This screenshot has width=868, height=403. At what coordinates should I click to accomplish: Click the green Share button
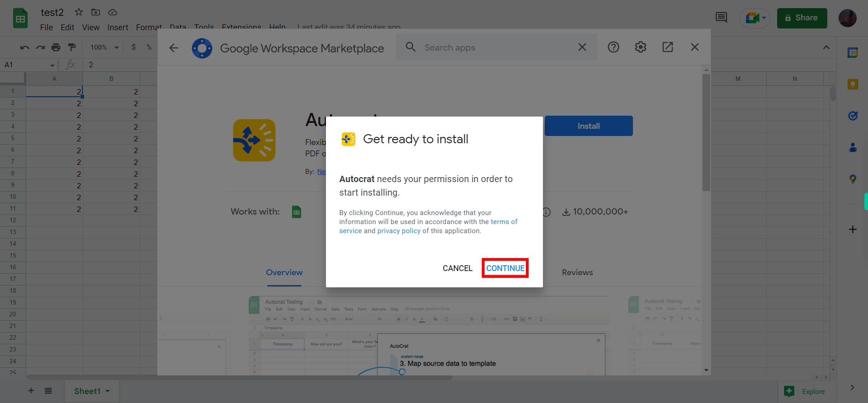pos(802,18)
